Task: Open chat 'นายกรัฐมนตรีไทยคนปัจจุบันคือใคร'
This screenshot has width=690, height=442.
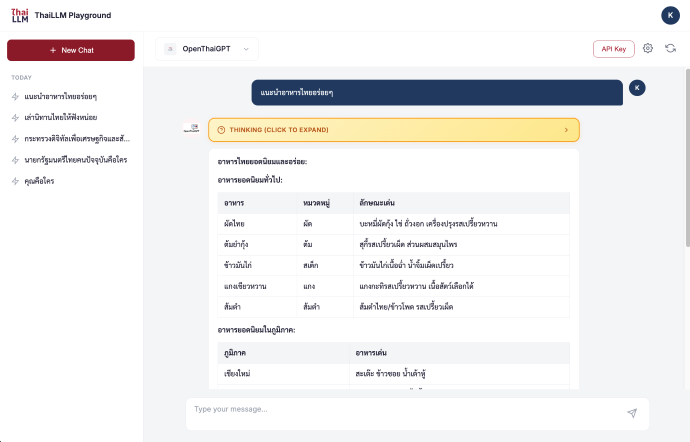Action: [x=71, y=160]
